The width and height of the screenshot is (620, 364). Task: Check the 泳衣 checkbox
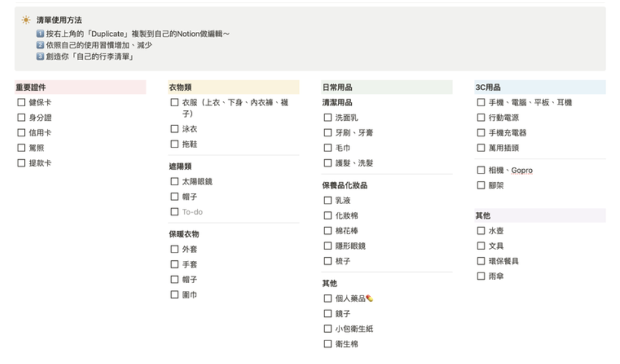coord(174,129)
